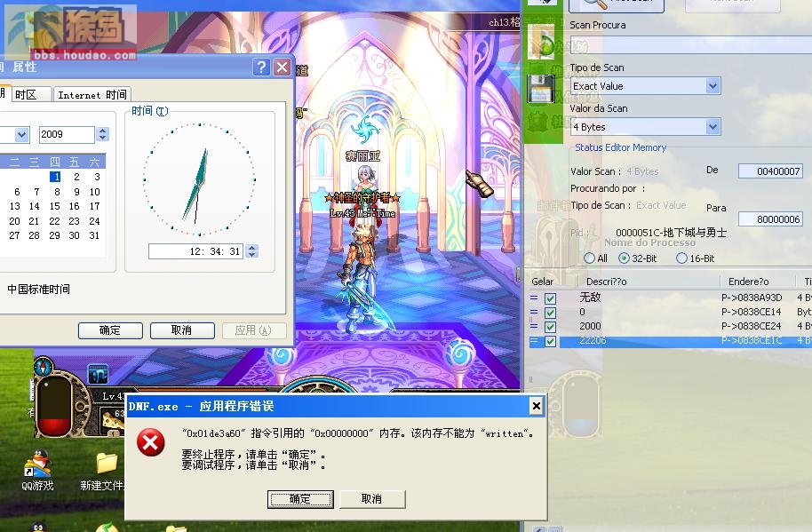The image size is (812, 532).
Task: Click 确定 in the date dialog
Action: tap(110, 330)
